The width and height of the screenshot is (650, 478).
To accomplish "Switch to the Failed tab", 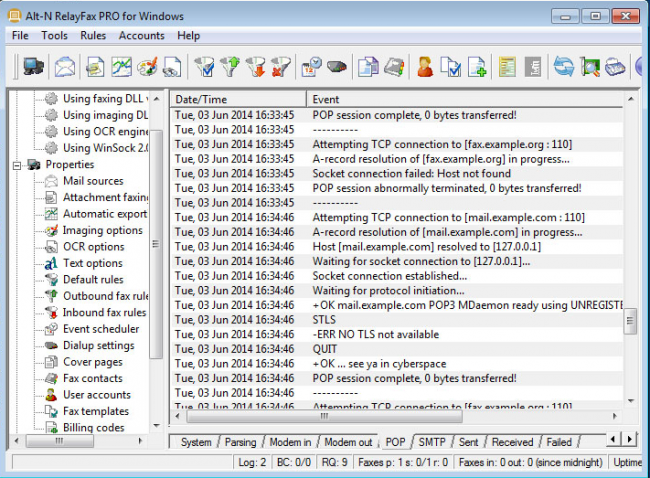I will (x=559, y=442).
